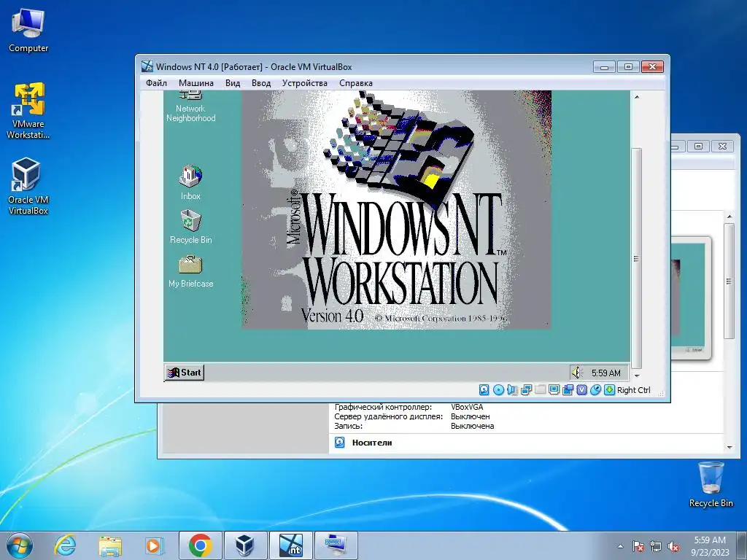Open the Устройства menu
This screenshot has width=747, height=560.
click(x=304, y=83)
